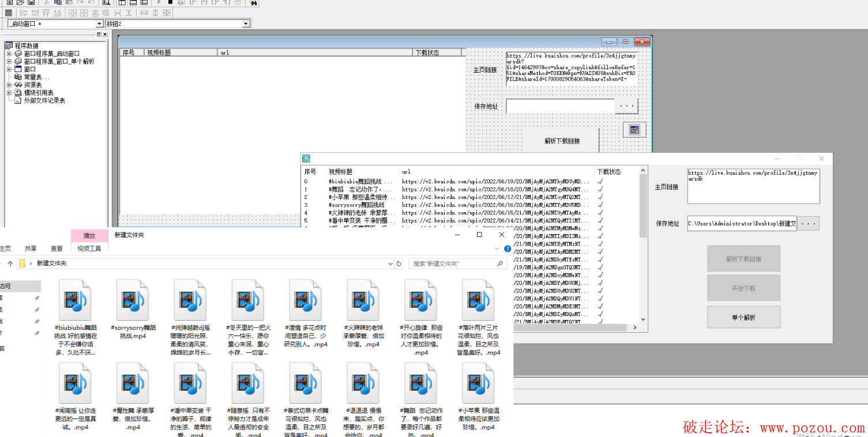Open the 视频工具 tab in Explorer ribbon

pos(89,248)
